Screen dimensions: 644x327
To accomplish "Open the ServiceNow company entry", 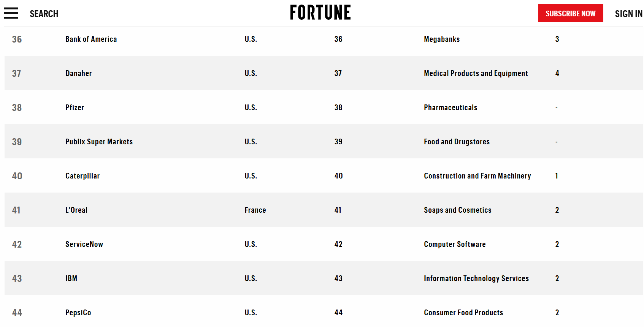I will [x=84, y=244].
